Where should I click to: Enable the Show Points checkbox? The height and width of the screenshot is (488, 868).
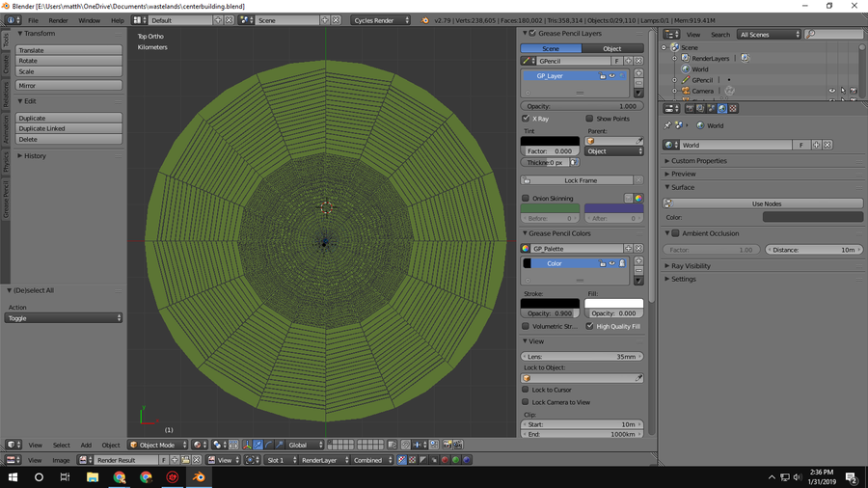589,119
